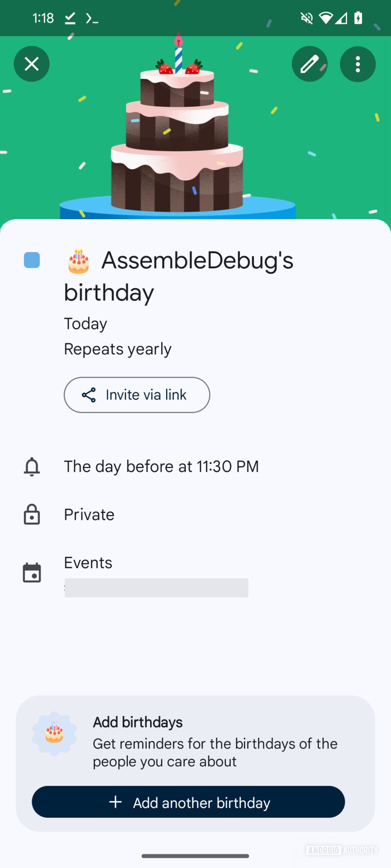
Task: Close the birthday event details
Action: (x=32, y=64)
